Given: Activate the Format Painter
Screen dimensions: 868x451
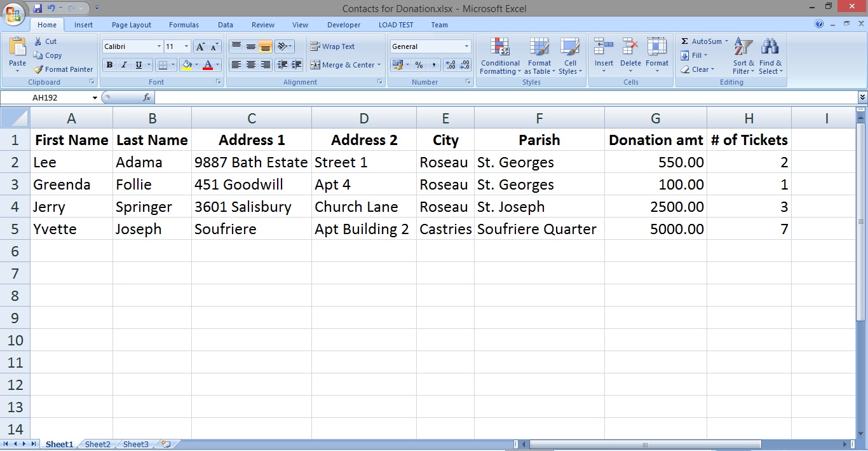Looking at the screenshot, I should click(63, 69).
